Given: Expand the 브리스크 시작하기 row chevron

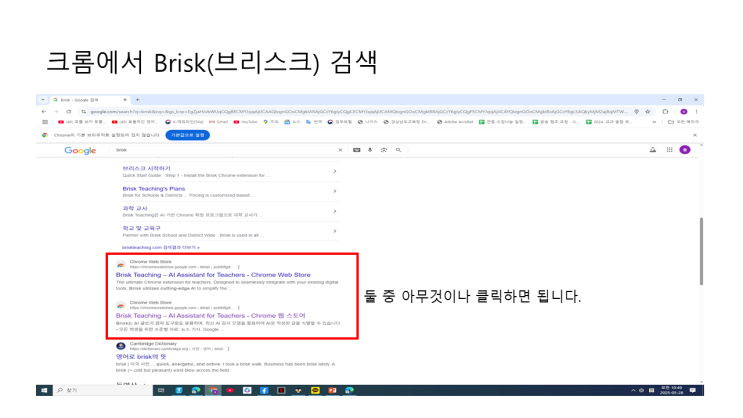Looking at the screenshot, I should (335, 171).
